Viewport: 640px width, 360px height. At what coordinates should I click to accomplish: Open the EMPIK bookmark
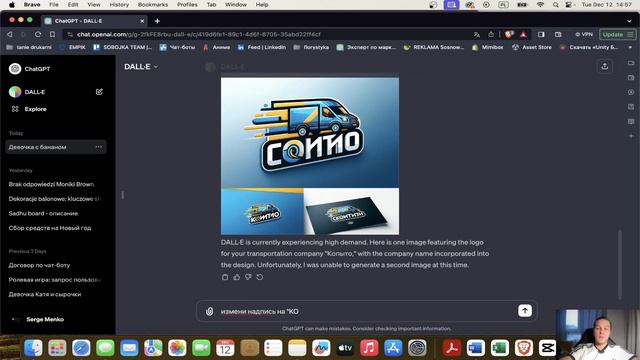pyautogui.click(x=73, y=47)
